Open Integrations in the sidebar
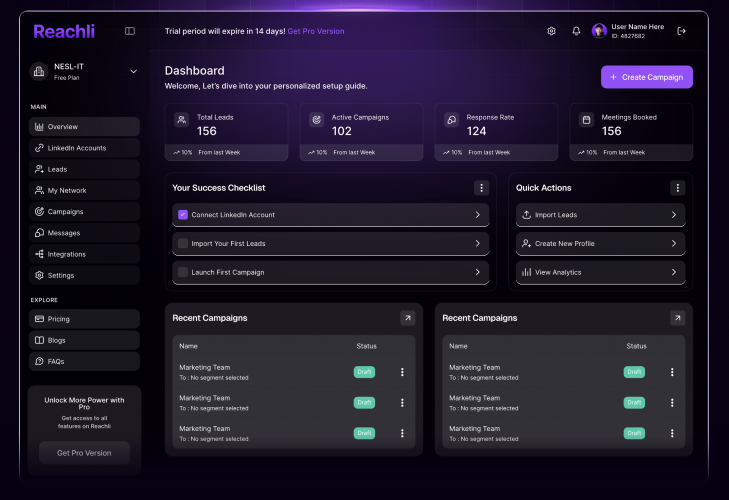Screen dimensions: 729x500 (84, 254)
